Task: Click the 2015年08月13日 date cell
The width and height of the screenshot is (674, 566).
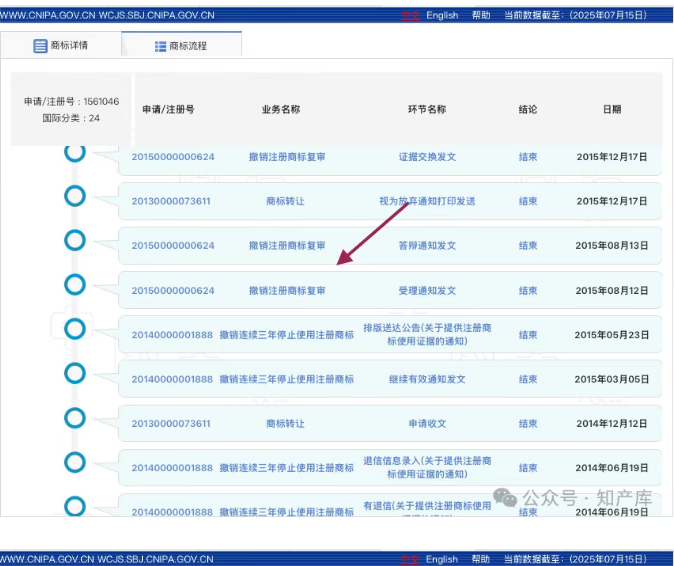Action: [x=612, y=246]
